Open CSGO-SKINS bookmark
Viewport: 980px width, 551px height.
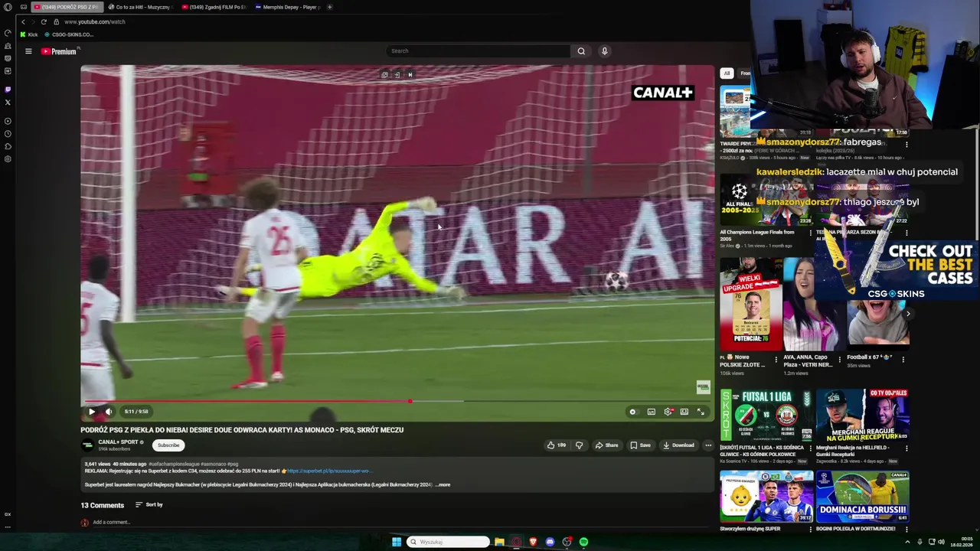click(x=69, y=34)
